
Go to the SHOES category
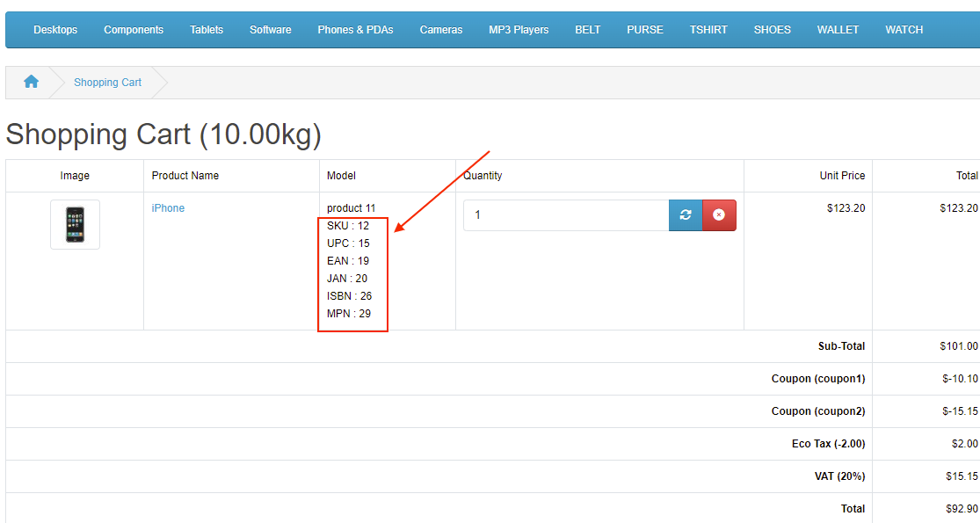click(772, 29)
